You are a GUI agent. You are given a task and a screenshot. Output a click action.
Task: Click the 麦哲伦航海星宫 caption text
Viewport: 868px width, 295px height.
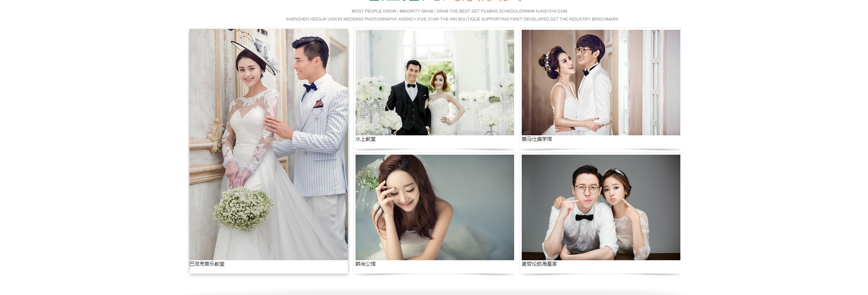pyautogui.click(x=539, y=264)
